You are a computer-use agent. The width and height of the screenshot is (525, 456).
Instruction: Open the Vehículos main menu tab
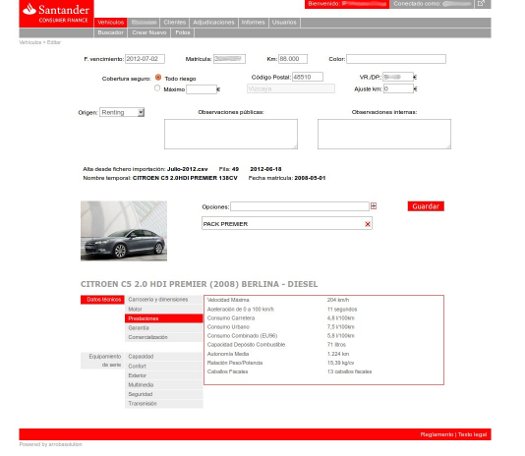110,22
